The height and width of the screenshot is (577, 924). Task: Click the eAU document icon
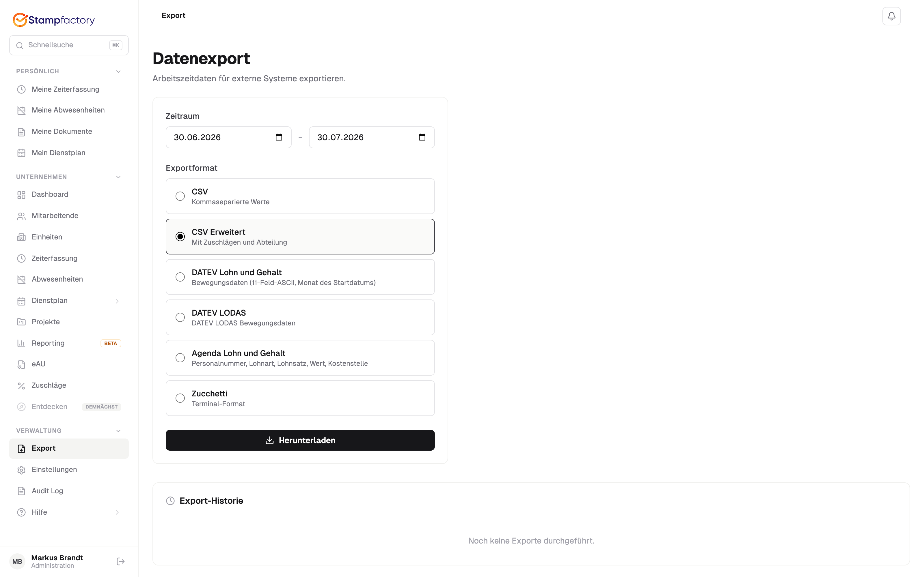pyautogui.click(x=21, y=364)
